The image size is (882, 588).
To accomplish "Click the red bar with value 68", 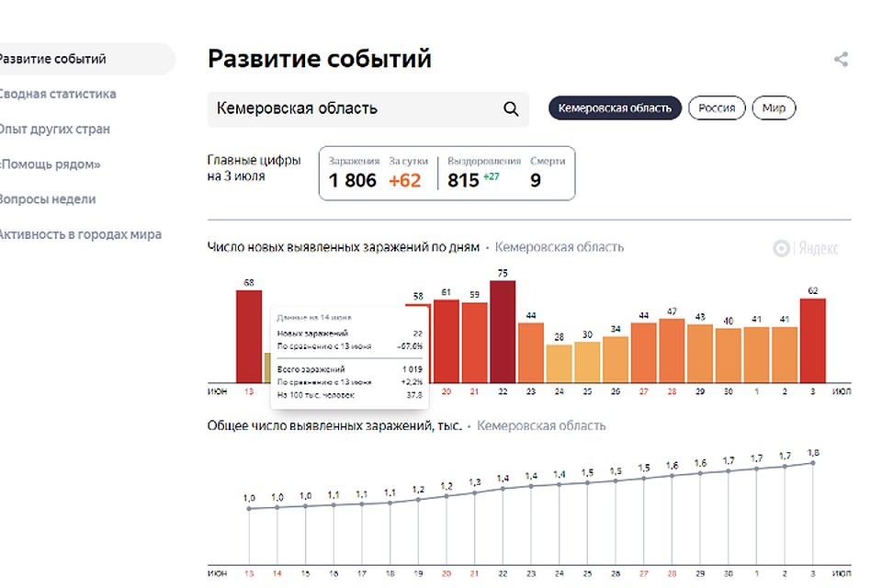I will (249, 336).
